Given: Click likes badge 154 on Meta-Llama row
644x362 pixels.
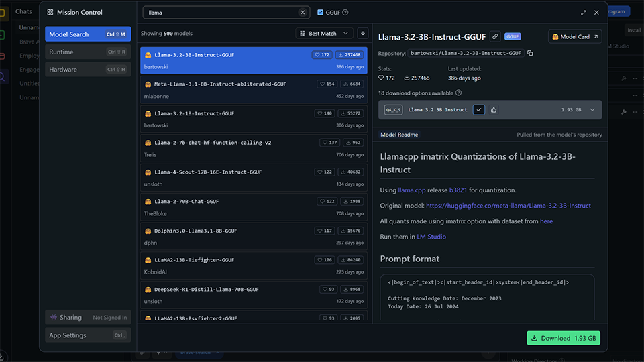Looking at the screenshot, I should tap(327, 84).
